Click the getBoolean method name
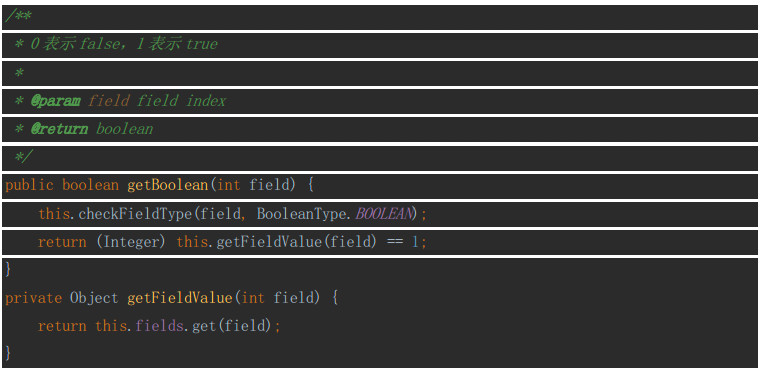Viewport: 762px width, 372px height. pyautogui.click(x=168, y=186)
